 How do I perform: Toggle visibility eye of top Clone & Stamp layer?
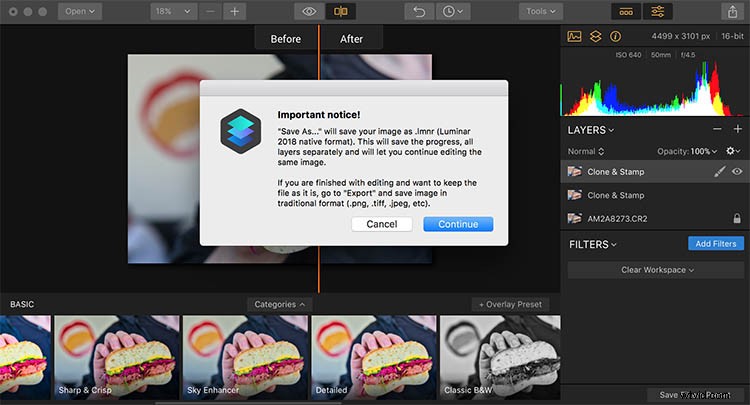737,172
